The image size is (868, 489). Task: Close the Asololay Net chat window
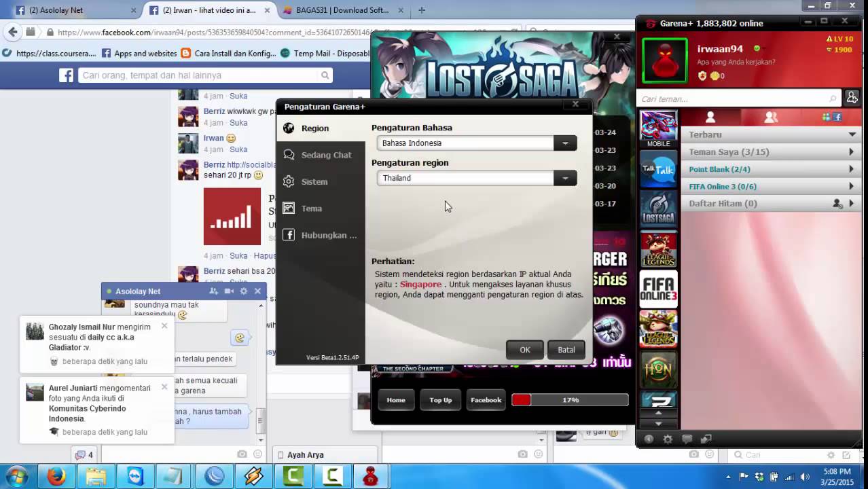257,291
